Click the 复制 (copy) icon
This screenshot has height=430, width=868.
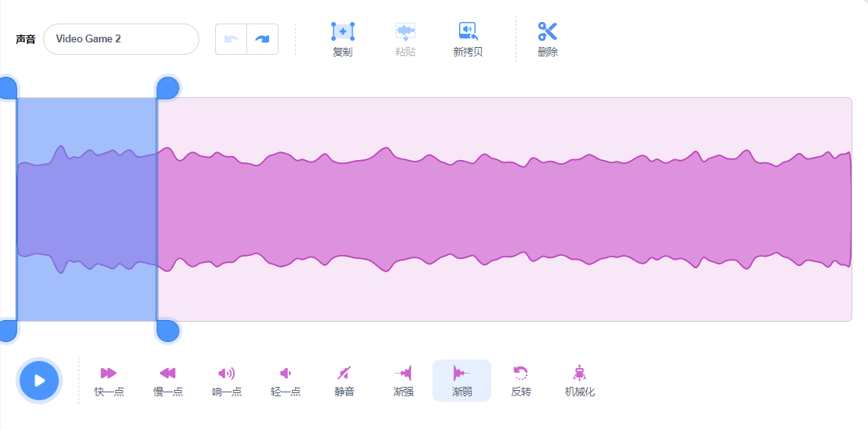click(x=343, y=31)
